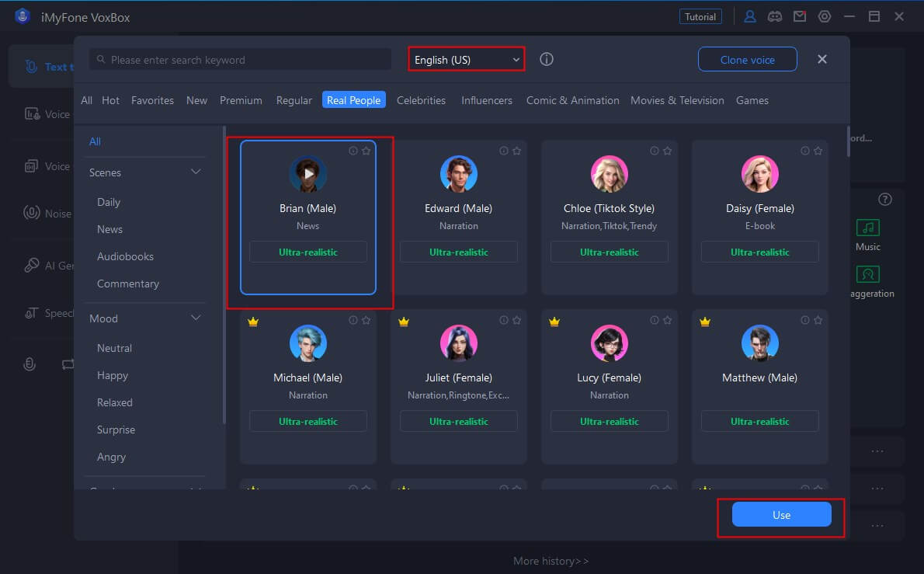Show info for the Juliet (Female) voice
924x574 pixels.
pyautogui.click(x=504, y=320)
